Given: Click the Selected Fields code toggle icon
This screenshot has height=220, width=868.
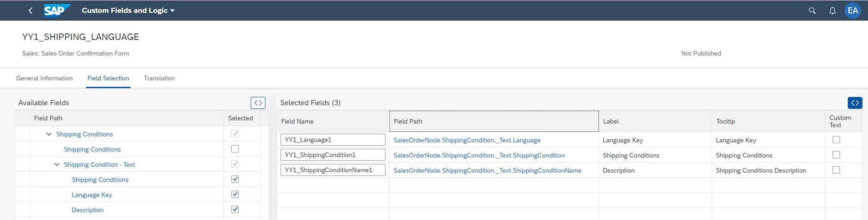Looking at the screenshot, I should 855,103.
